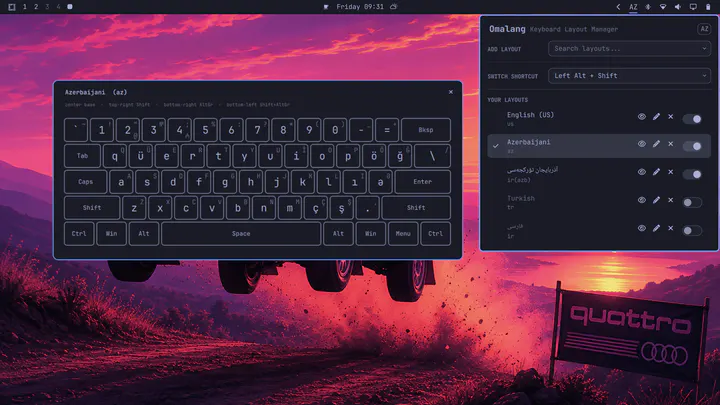Click the Space key on the keyboard preview
The width and height of the screenshot is (720, 405).
coord(241,234)
